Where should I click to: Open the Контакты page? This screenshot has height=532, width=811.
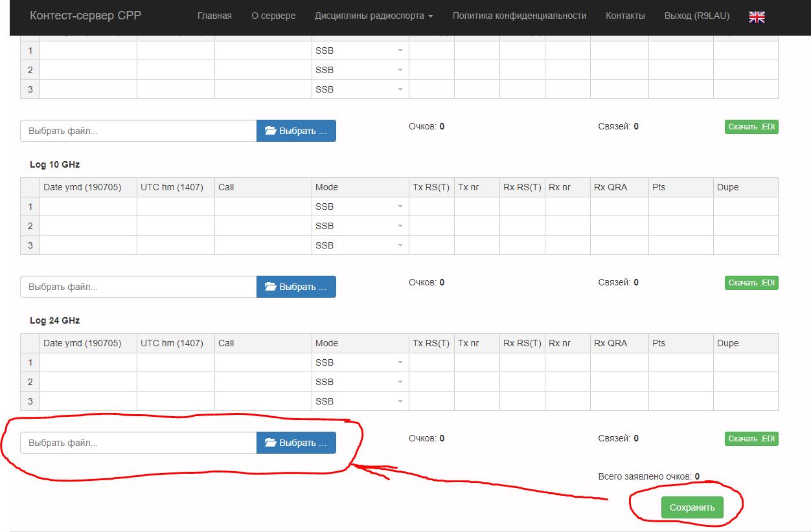pos(625,16)
